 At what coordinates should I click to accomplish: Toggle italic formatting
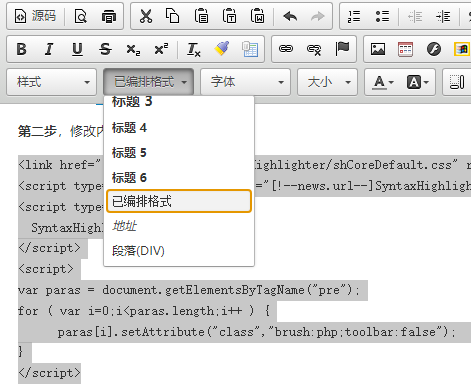click(49, 49)
